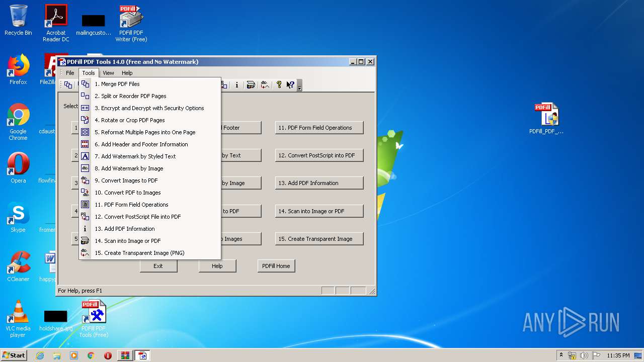This screenshot has width=644, height=362.
Task: Click the '13. Add PDF Information' button
Action: click(x=319, y=183)
